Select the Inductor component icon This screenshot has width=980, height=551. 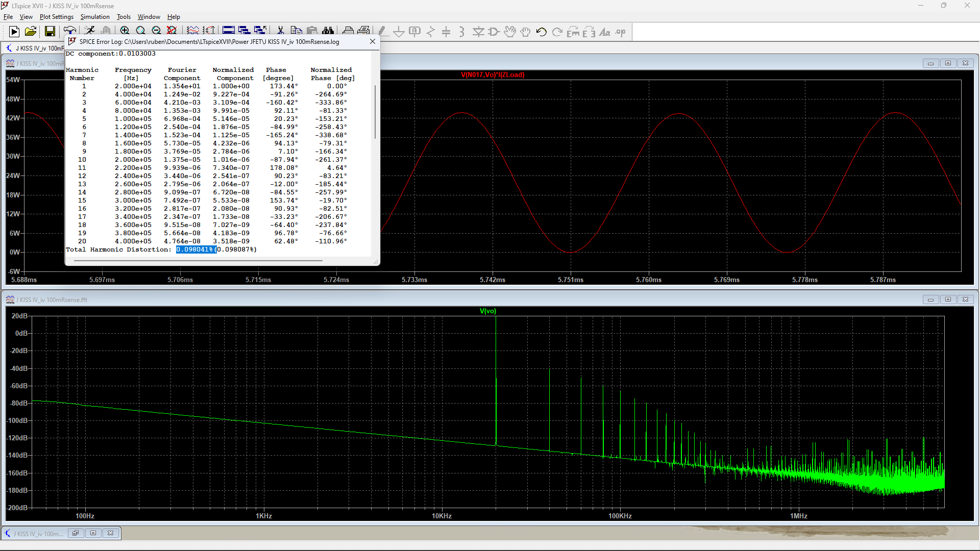coord(462,32)
